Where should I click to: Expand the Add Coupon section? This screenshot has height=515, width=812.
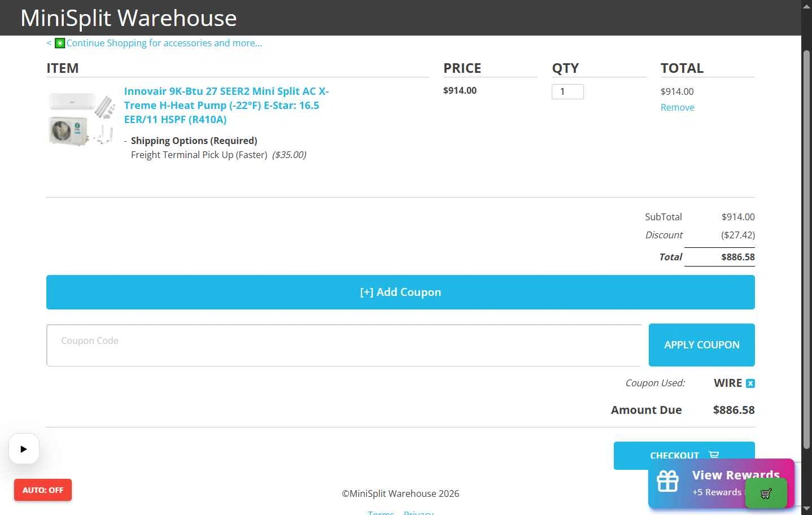[400, 292]
